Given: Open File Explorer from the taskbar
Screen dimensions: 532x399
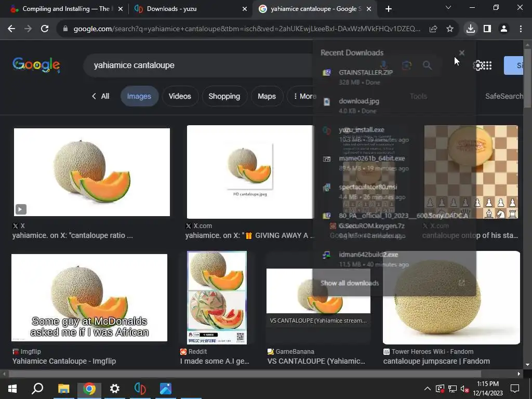Looking at the screenshot, I should coord(63,389).
